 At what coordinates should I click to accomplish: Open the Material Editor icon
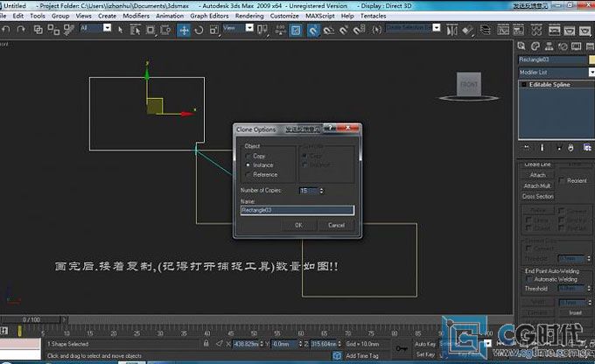(536, 30)
